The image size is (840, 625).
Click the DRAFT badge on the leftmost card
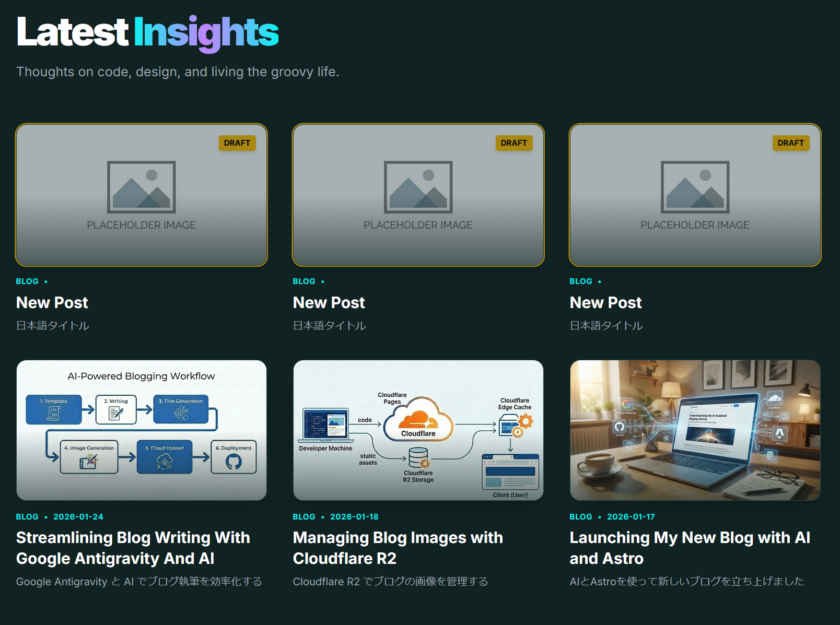(237, 143)
